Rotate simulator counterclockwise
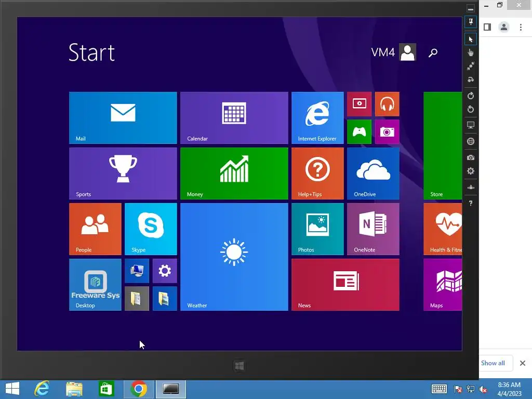Image resolution: width=532 pixels, height=399 pixels. tap(471, 109)
